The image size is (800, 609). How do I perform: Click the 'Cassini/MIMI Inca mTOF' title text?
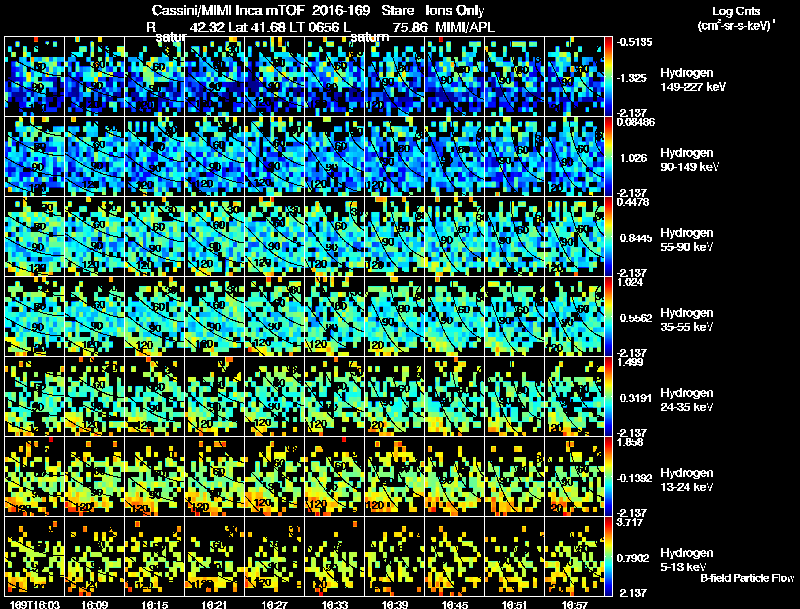click(x=228, y=11)
